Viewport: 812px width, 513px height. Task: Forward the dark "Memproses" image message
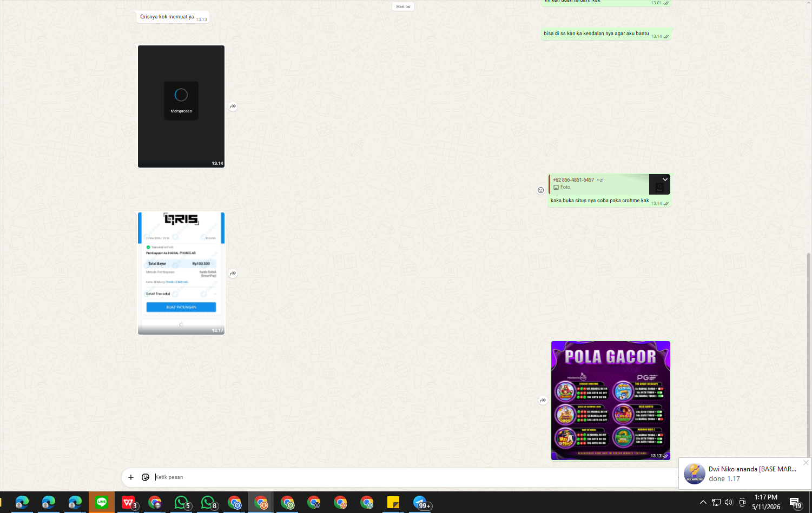[x=233, y=106]
